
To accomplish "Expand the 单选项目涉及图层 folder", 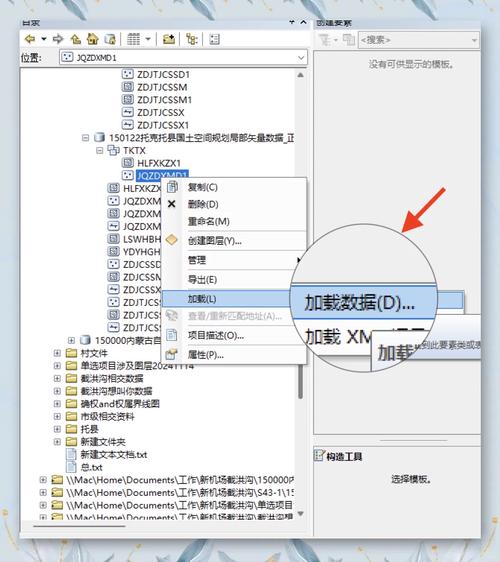I will coord(57,366).
